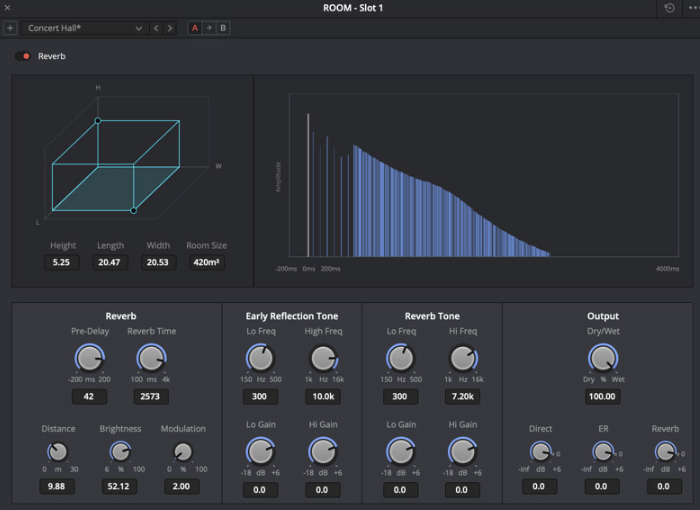
Task: Click the Reverb Tone Hi Freq field
Action: tap(461, 397)
